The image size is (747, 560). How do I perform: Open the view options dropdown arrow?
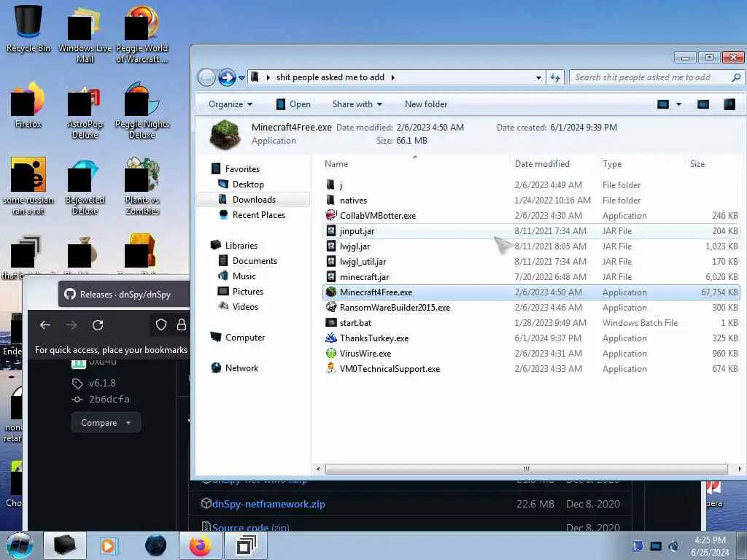(679, 104)
